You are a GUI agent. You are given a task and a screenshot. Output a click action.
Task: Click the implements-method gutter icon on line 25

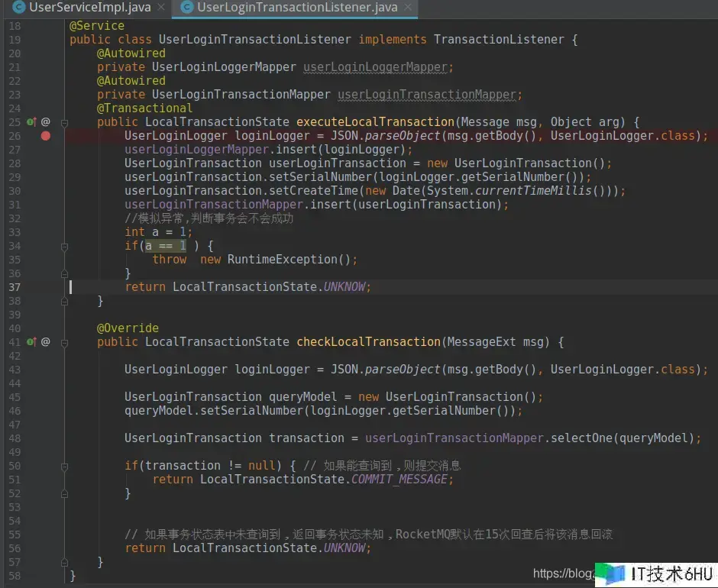[x=31, y=122]
